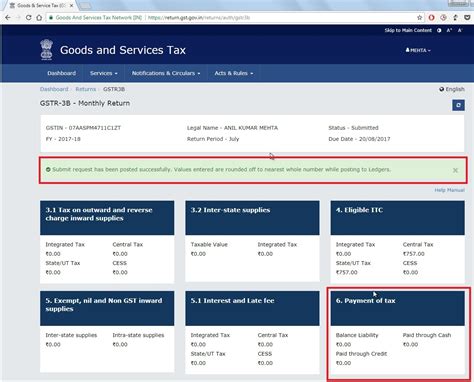Click the browser address bar URL
The height and width of the screenshot is (382, 474).
pos(199,18)
